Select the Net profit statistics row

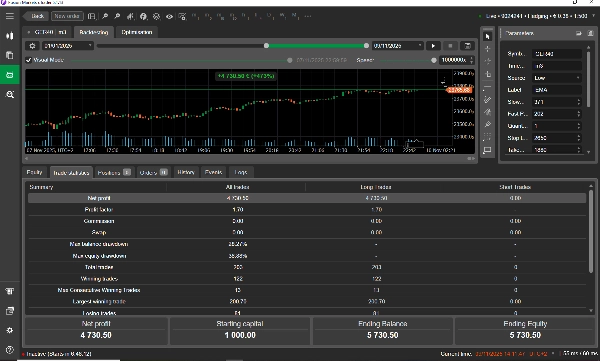307,198
